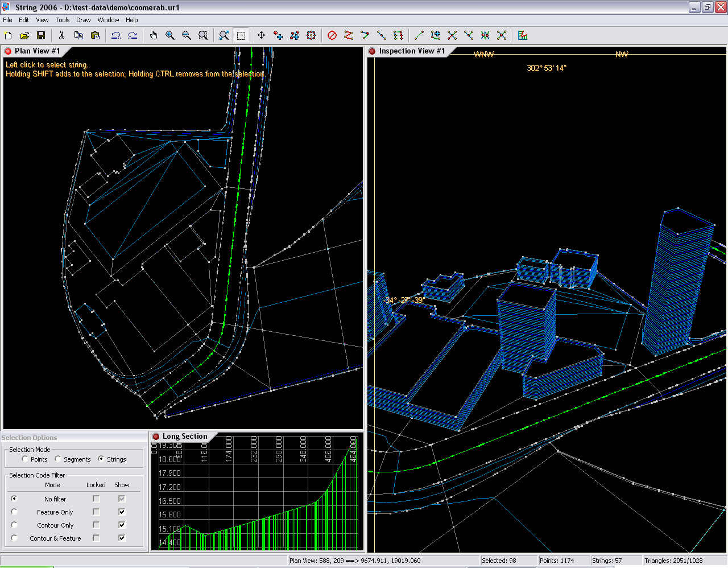Screen dimensions: 728x568
Task: Open the Tools menu
Action: coord(63,20)
